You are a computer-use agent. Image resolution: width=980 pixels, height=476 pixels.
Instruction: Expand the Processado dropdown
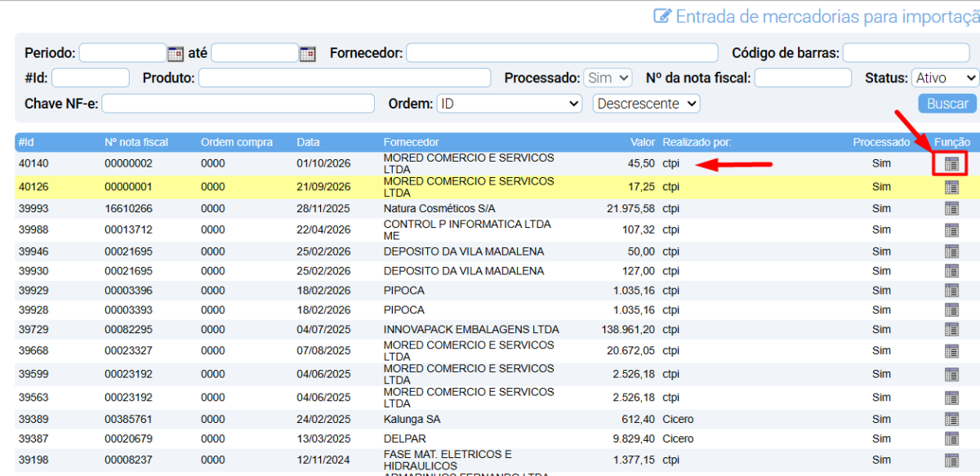click(x=608, y=78)
